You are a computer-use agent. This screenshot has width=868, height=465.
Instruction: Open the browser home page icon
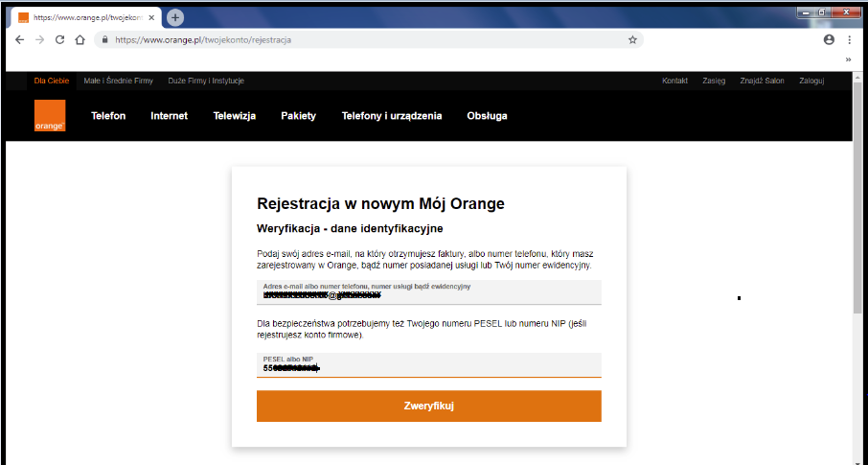80,40
